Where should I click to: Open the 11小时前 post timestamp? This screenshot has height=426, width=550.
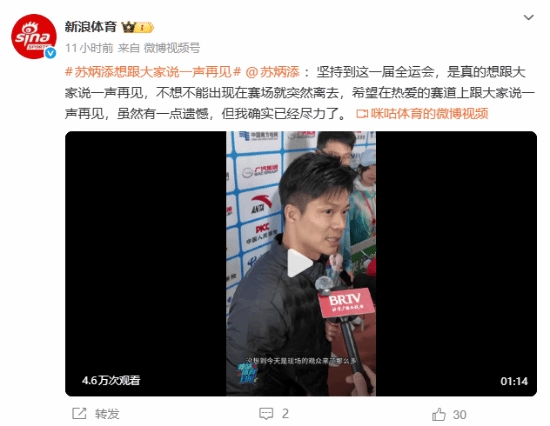click(89, 48)
